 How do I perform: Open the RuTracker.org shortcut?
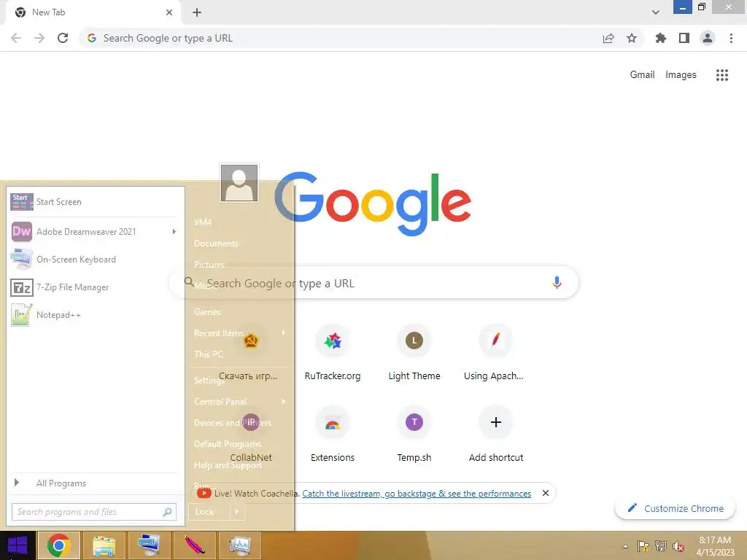(x=333, y=352)
